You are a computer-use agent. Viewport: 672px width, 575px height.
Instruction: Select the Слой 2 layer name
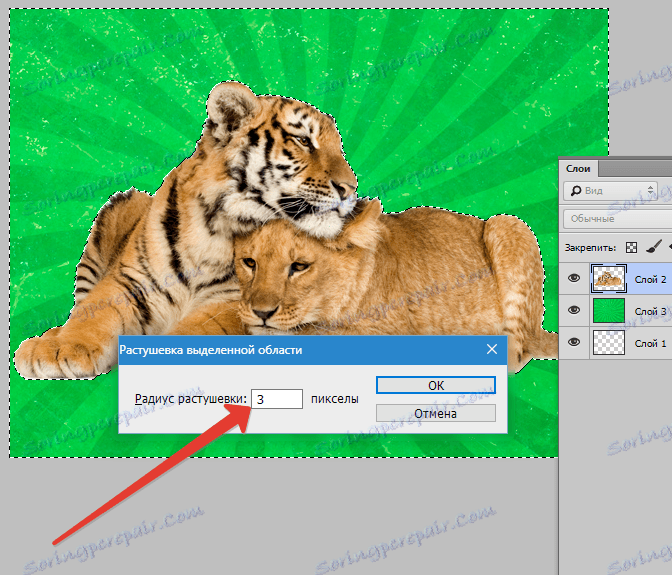tap(651, 279)
